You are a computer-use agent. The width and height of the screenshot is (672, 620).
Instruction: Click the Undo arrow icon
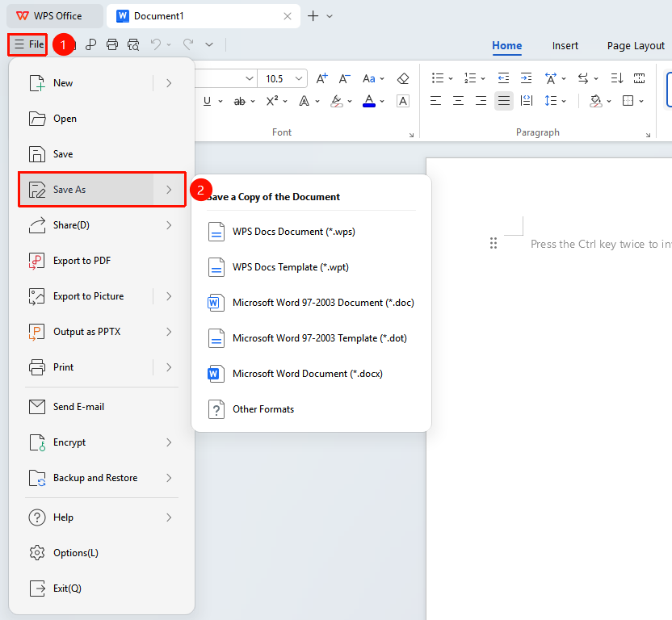[x=156, y=44]
